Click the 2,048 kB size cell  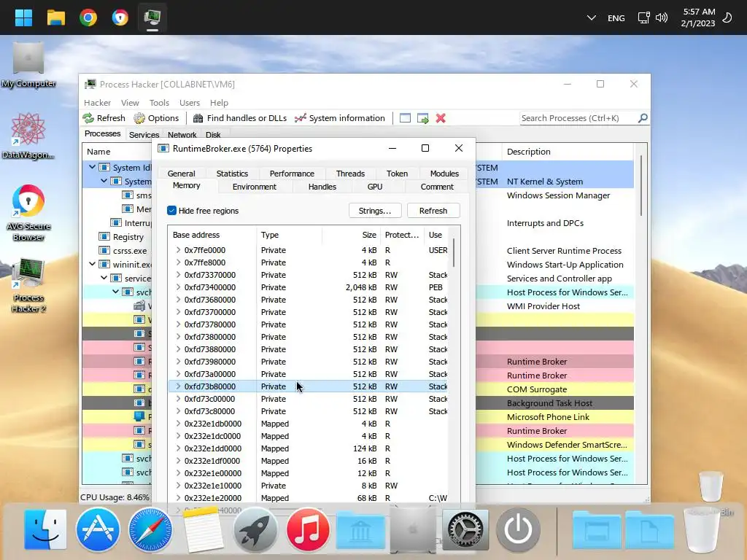pyautogui.click(x=360, y=287)
